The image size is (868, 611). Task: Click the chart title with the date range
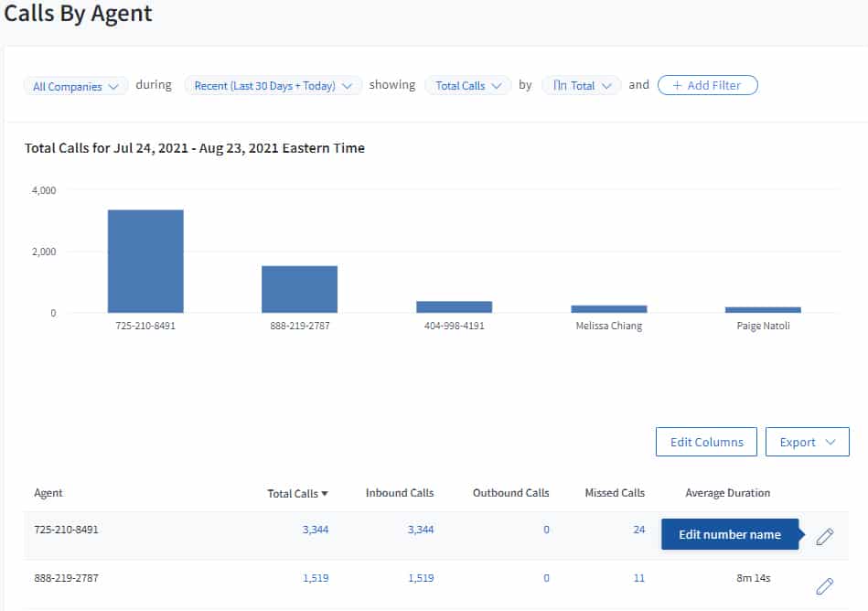point(194,148)
